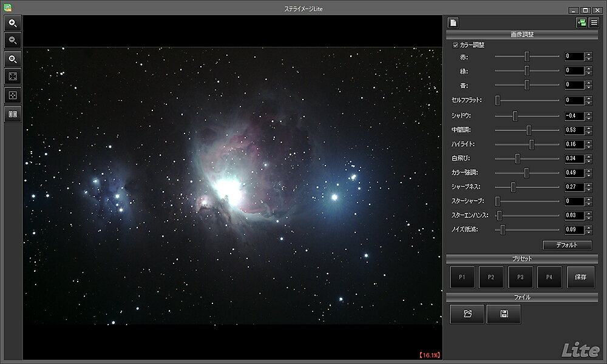This screenshot has width=607, height=364.
Task: Click the カラー強調 value input field
Action: pos(574,173)
